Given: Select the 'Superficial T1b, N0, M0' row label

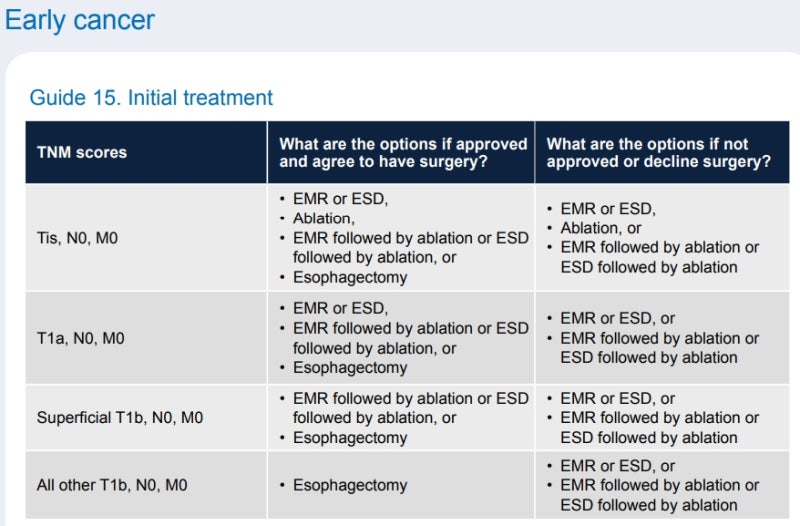Looking at the screenshot, I should click(120, 417).
